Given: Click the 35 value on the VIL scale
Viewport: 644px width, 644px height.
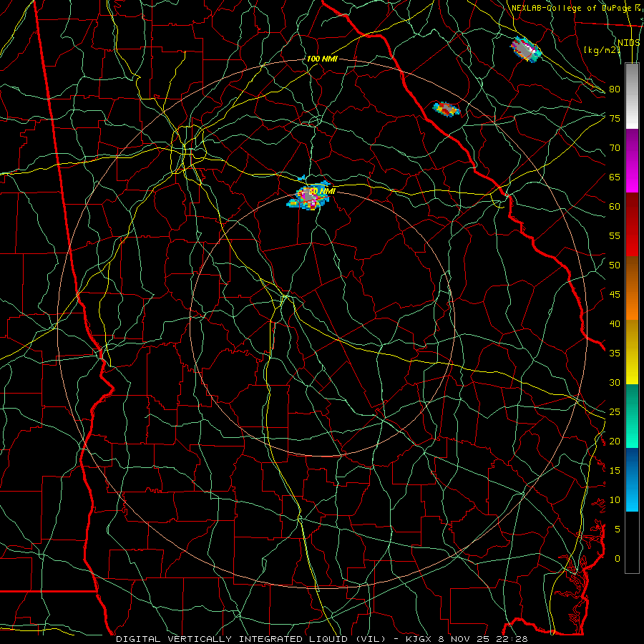Looking at the screenshot, I should (x=615, y=353).
